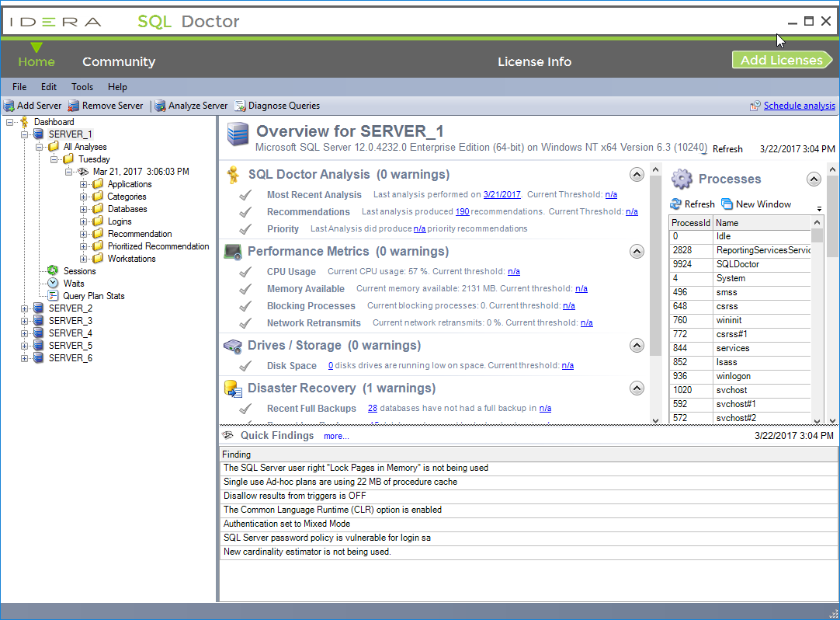Image resolution: width=840 pixels, height=620 pixels.
Task: Expand the Databases folder node
Action: coord(83,209)
